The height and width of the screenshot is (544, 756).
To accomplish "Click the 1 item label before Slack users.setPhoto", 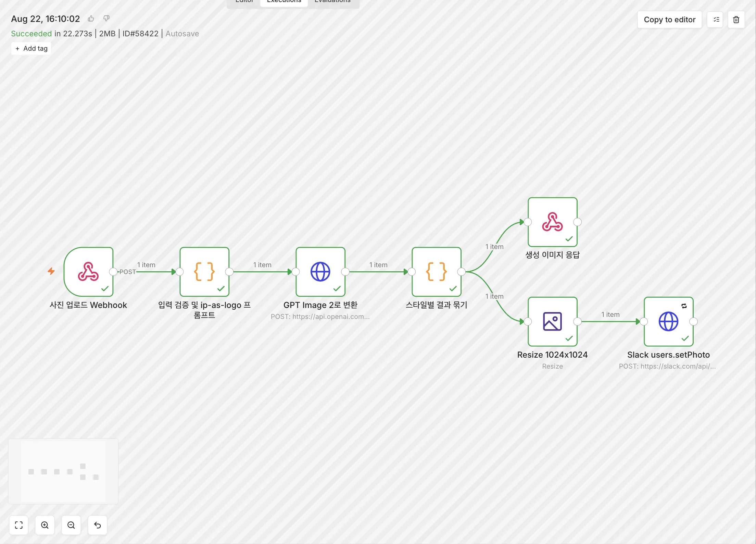I will pyautogui.click(x=610, y=314).
